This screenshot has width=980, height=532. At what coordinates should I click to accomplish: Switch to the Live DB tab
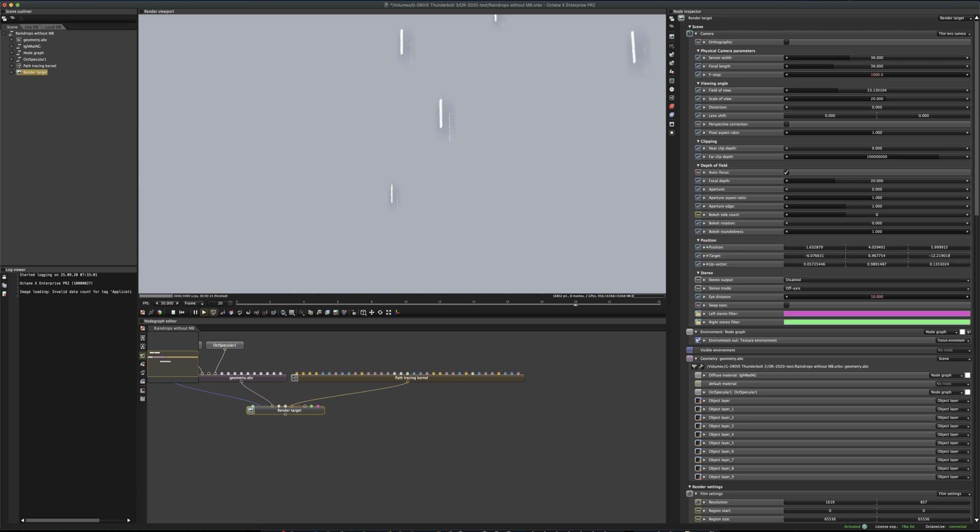[x=31, y=27]
